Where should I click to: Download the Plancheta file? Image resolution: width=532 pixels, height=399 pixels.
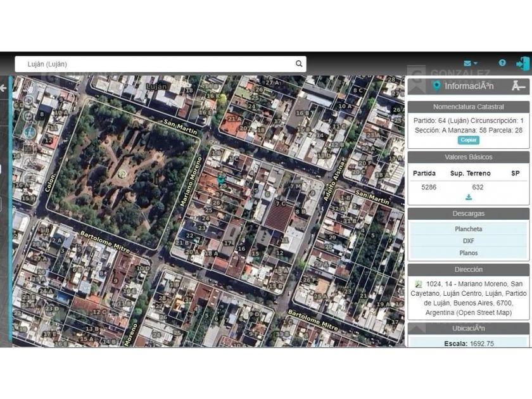pos(469,229)
